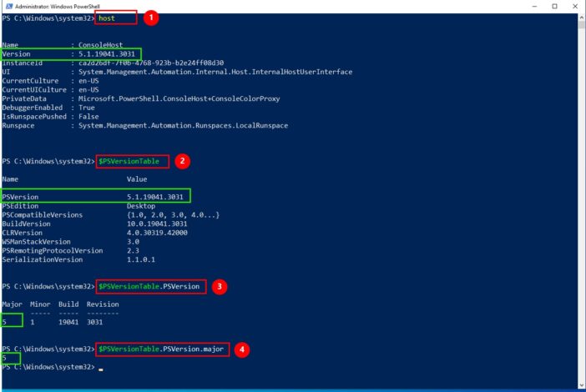Click the Version value '5.1.19041.3031' under host

(x=107, y=53)
